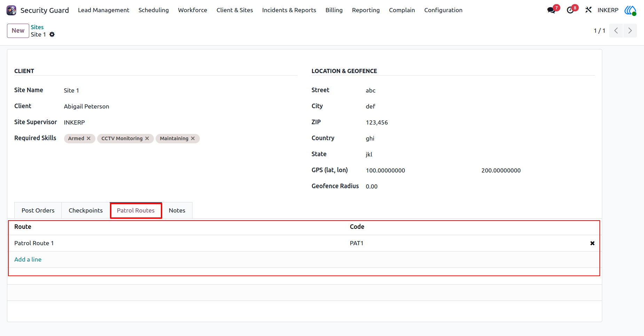This screenshot has height=336, width=644.
Task: Open the Reporting menu
Action: coord(366,10)
